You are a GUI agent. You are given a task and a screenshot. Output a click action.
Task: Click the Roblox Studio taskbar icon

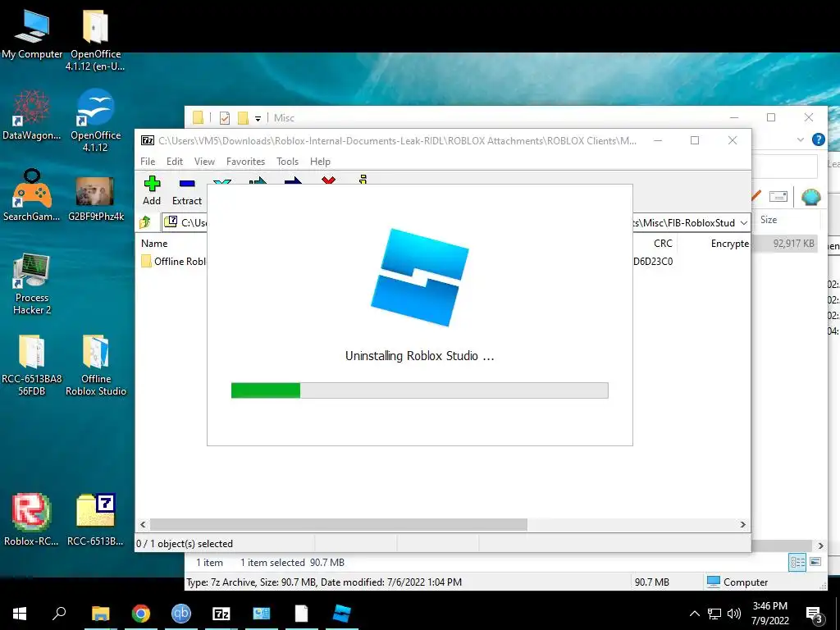[342, 614]
